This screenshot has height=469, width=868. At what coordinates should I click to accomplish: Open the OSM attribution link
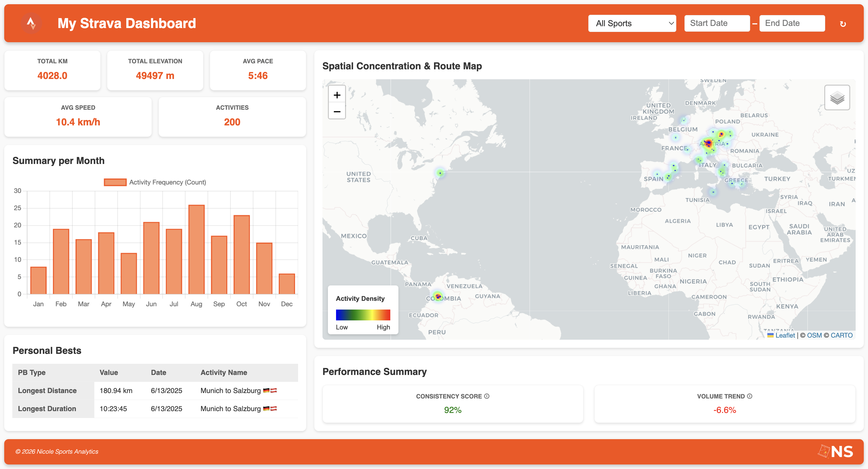click(x=814, y=335)
